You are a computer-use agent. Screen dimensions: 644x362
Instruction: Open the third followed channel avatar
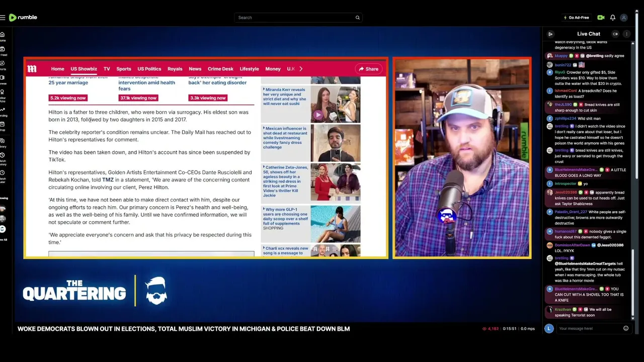coord(3,229)
